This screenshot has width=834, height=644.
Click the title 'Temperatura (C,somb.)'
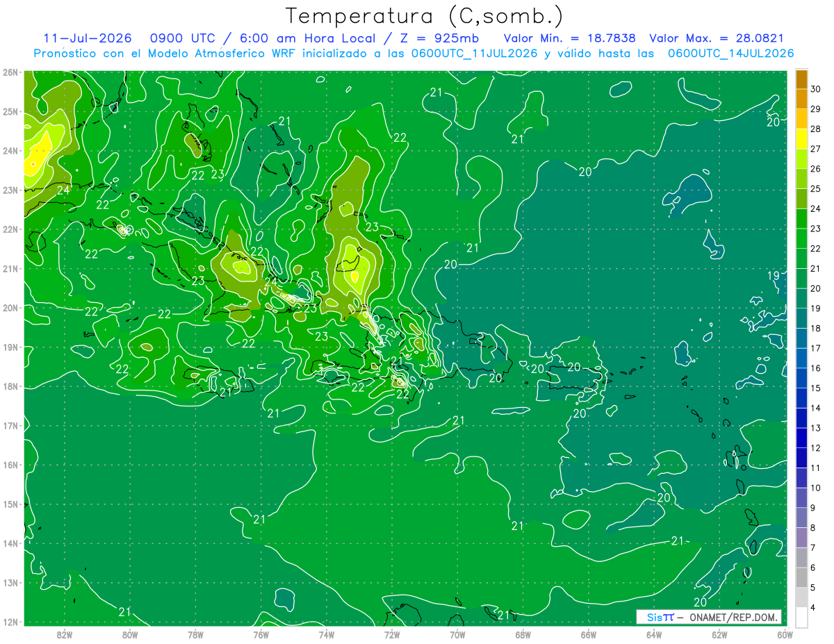425,16
